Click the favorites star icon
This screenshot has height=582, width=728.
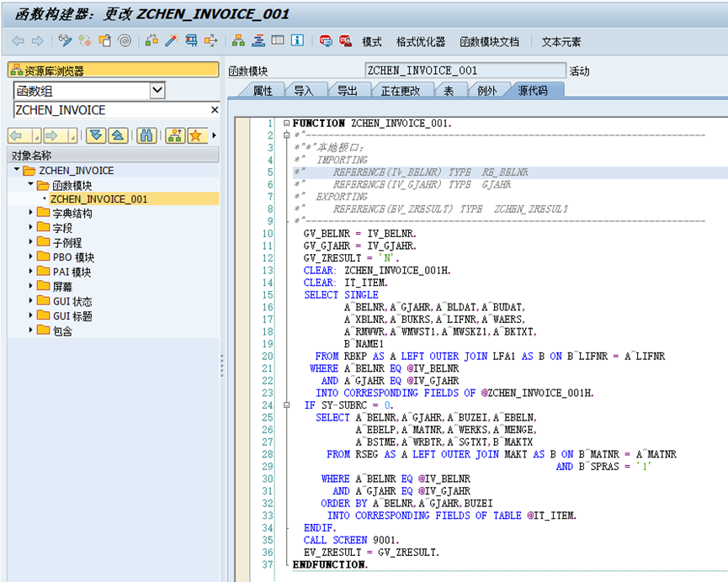tap(196, 135)
